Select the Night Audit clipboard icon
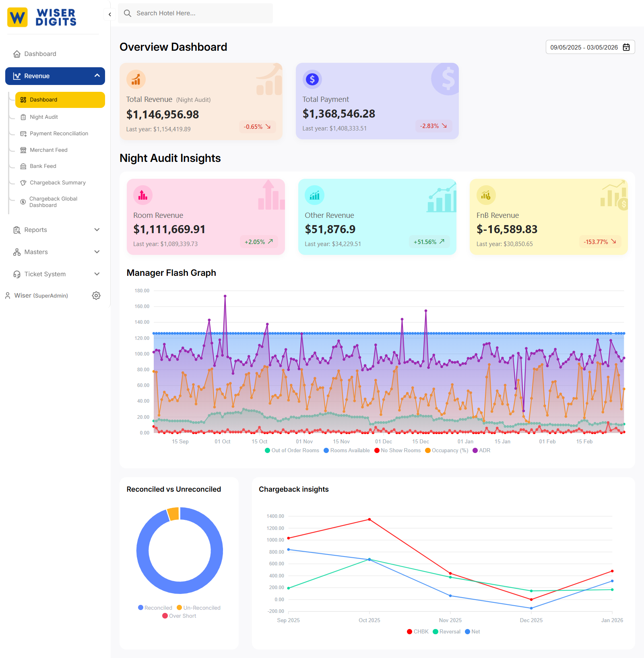Viewport: 644px width, 658px height. click(x=23, y=117)
